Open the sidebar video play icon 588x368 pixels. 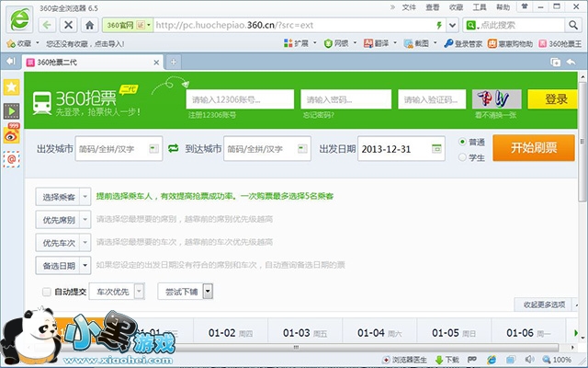click(11, 111)
